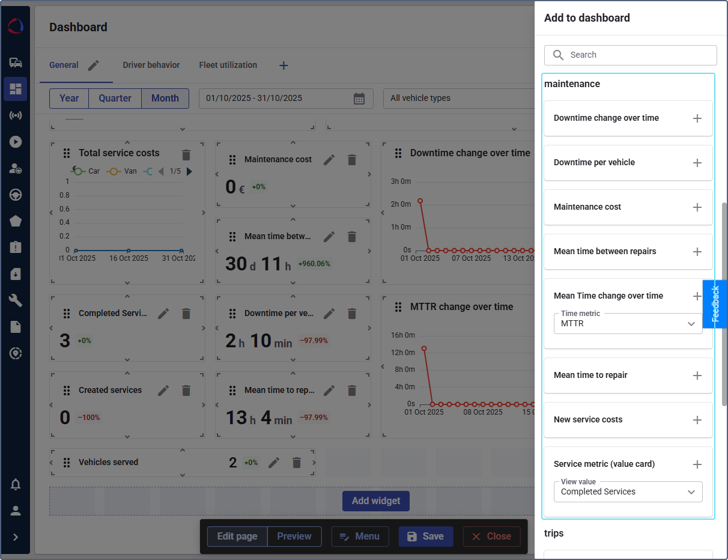728x560 pixels.
Task: Click the Add widget button
Action: pos(376,501)
